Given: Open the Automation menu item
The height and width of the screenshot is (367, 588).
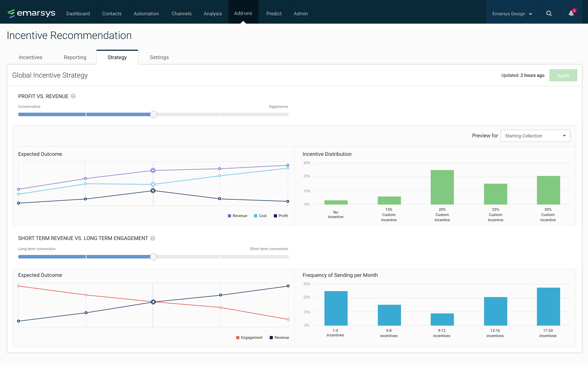Looking at the screenshot, I should pos(146,14).
